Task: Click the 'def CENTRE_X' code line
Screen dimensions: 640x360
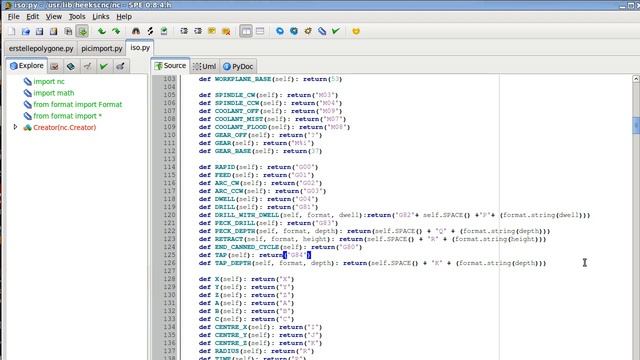Action: pos(260,327)
